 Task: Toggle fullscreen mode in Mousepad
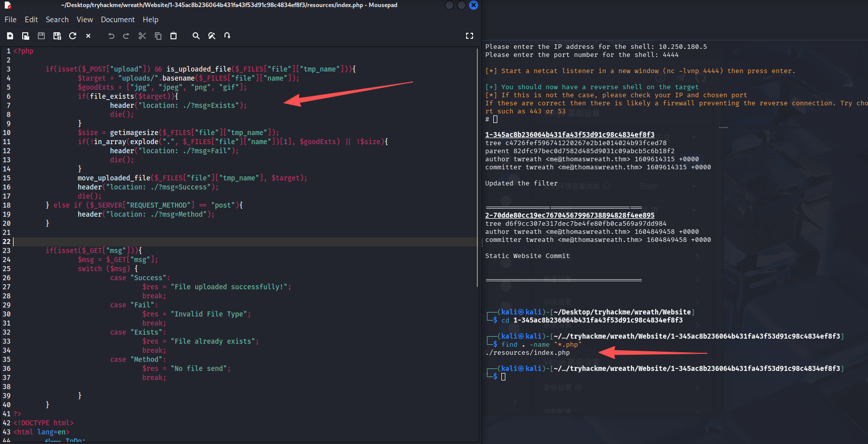(470, 36)
